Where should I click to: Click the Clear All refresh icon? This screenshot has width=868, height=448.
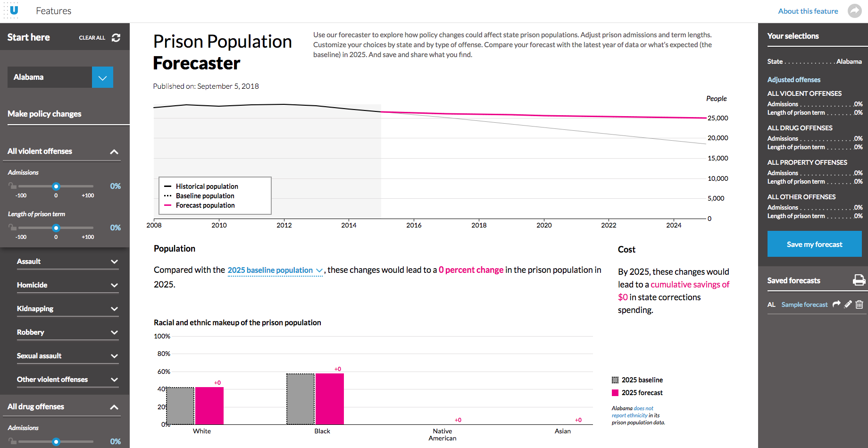(x=116, y=38)
